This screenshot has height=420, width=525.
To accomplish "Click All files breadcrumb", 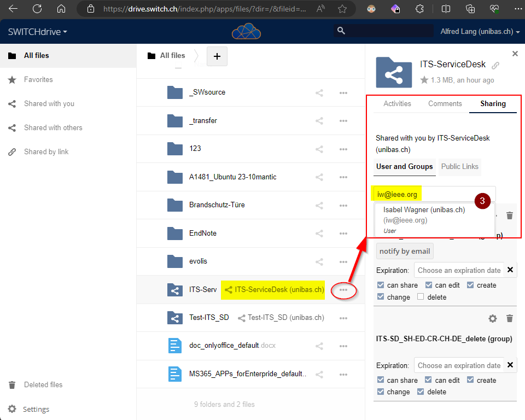I will [x=166, y=56].
